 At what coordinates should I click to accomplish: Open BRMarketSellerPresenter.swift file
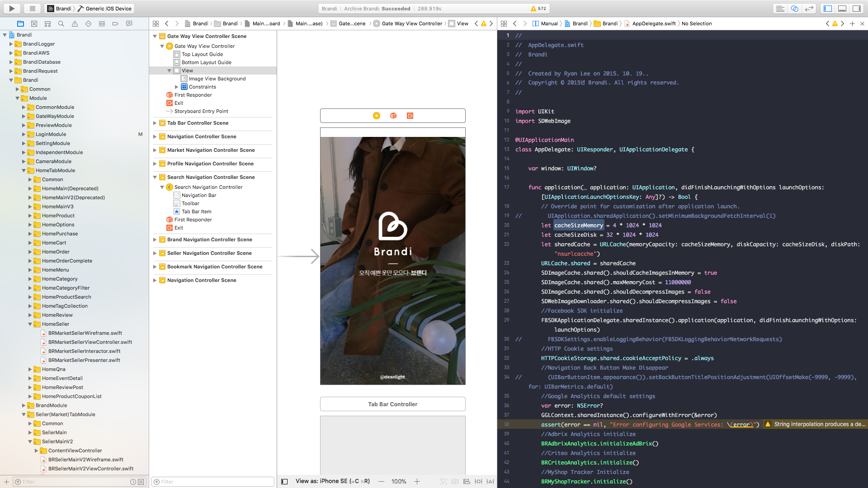pos(84,360)
